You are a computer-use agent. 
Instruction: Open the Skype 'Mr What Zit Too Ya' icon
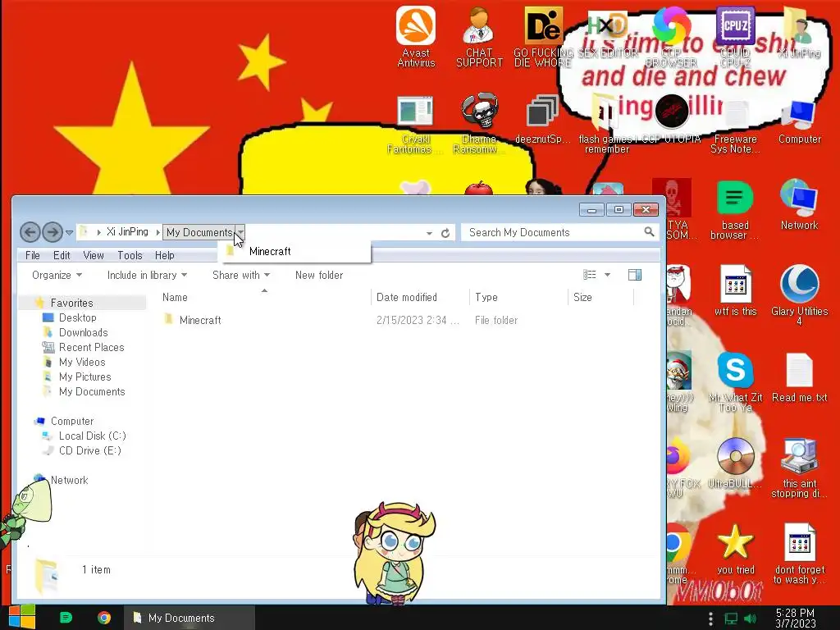tap(735, 381)
